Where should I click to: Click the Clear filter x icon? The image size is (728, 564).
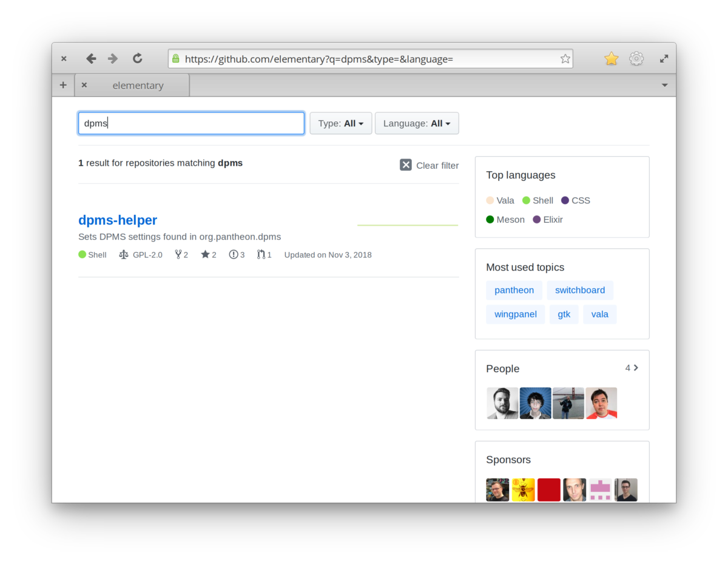(406, 165)
